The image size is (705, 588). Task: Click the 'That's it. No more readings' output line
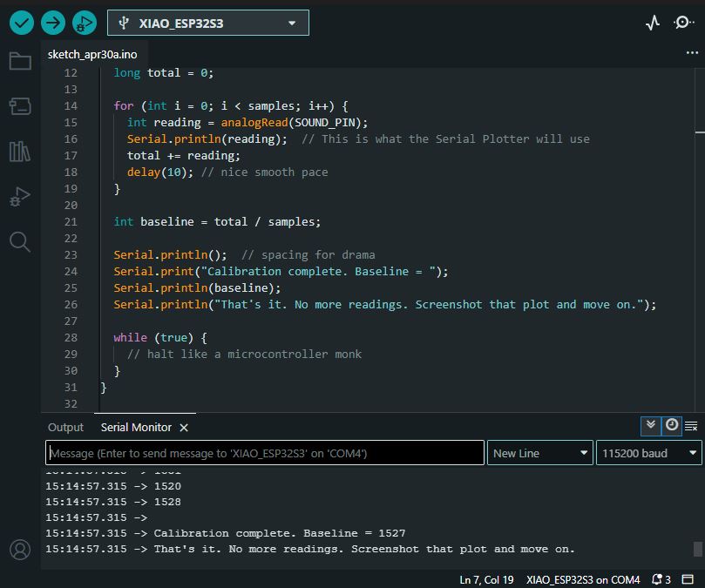309,549
